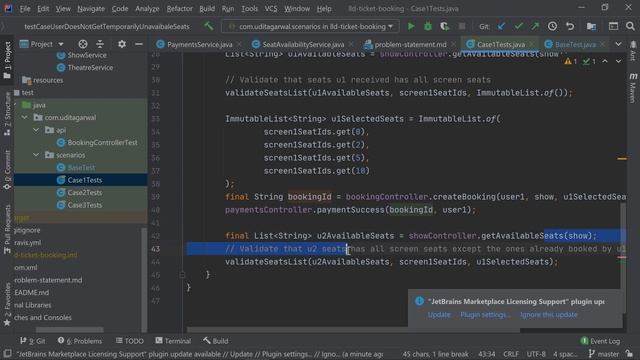Open Structure tool window on left strip
This screenshot has height=360, width=640.
[x=7, y=114]
